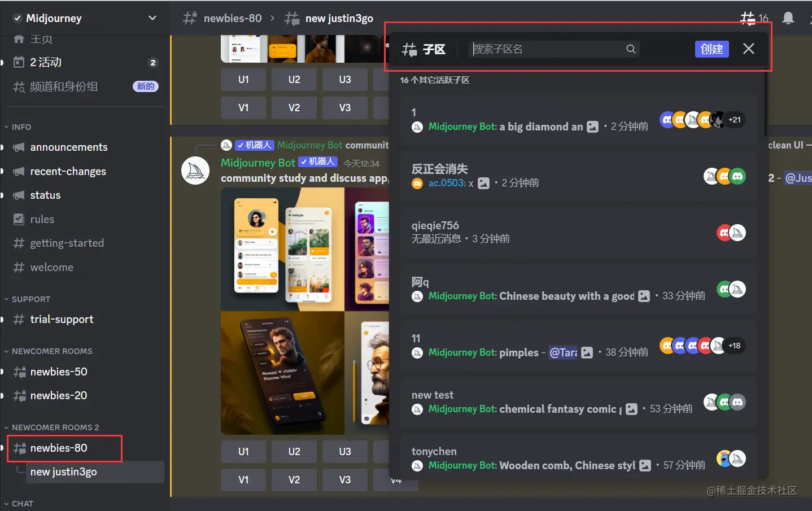Click the V1 button under the app grid
Image resolution: width=812 pixels, height=511 pixels.
coord(243,480)
